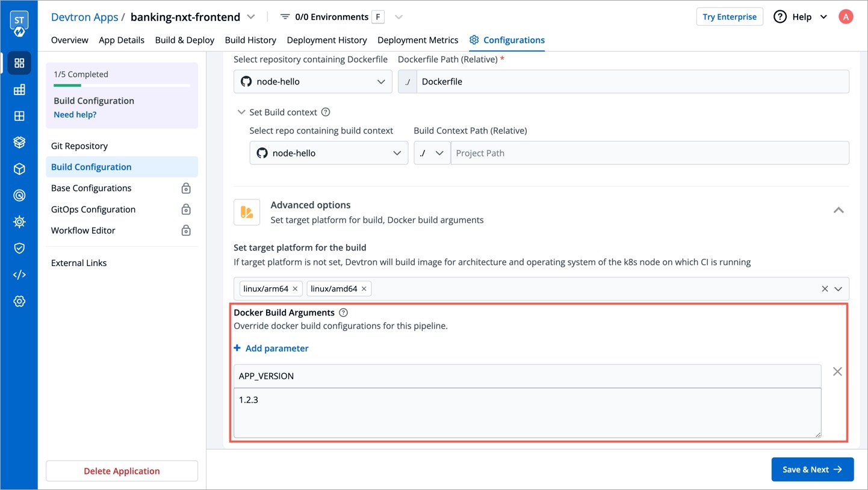Expand the target platform dropdown arrow
868x490 pixels.
(x=839, y=289)
